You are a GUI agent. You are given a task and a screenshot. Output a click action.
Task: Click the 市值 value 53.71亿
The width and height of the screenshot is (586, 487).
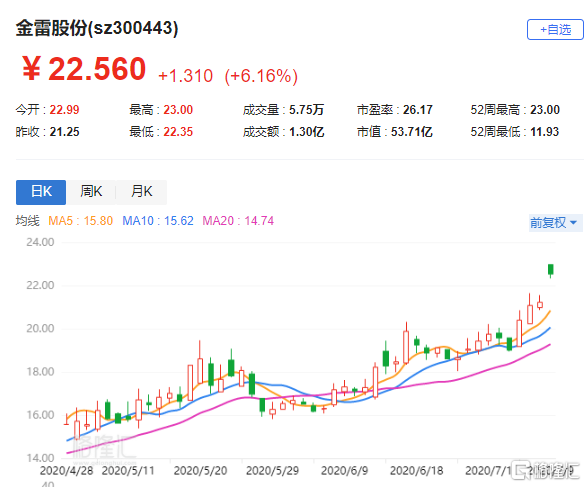(x=411, y=132)
